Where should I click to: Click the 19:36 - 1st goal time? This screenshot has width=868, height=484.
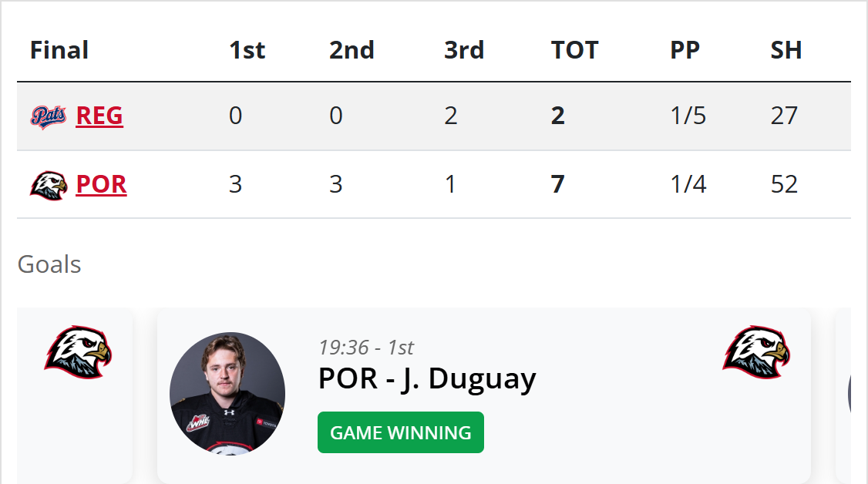click(x=365, y=348)
